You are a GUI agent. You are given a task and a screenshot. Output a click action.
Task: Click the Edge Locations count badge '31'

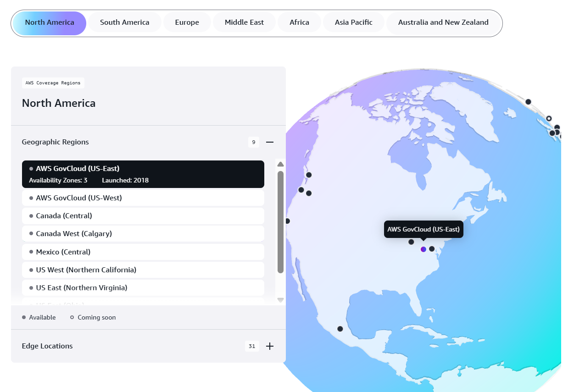click(x=252, y=346)
